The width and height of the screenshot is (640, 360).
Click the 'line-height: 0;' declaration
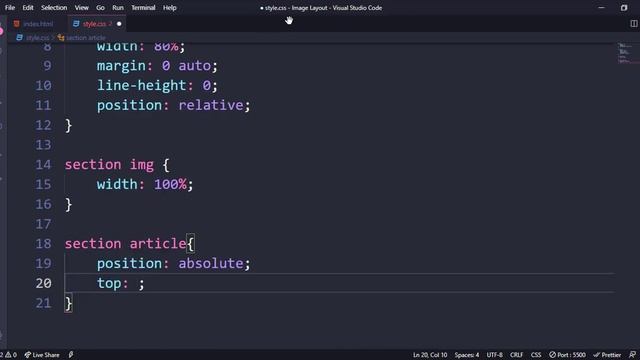157,86
